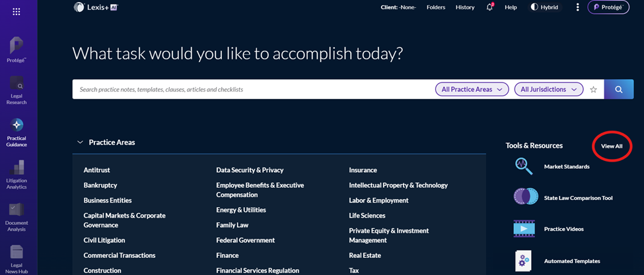This screenshot has height=275, width=644.
Task: Open the app grid launcher icon
Action: coord(17,12)
